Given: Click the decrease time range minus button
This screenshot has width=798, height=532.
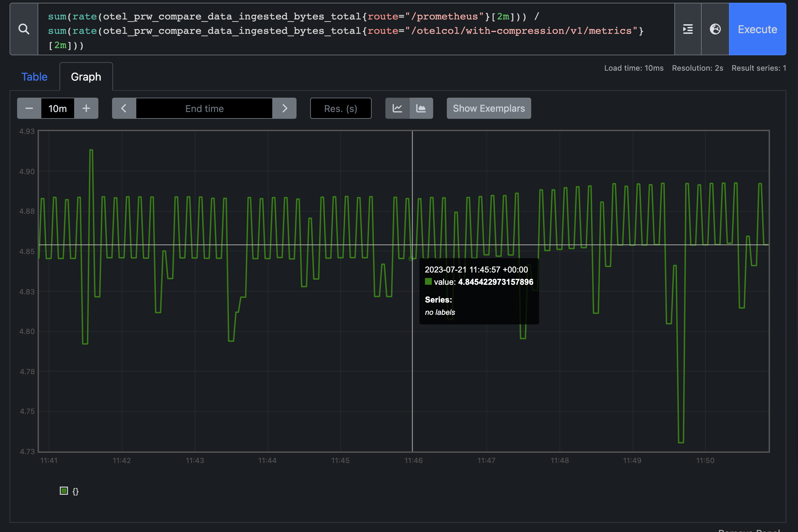Looking at the screenshot, I should point(29,108).
